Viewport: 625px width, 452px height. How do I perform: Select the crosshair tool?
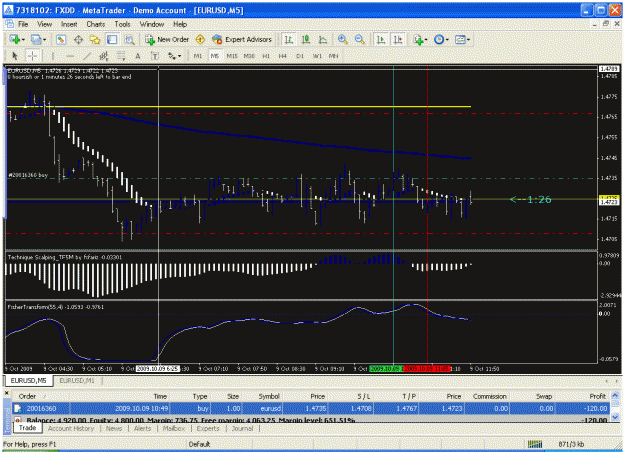[x=32, y=56]
